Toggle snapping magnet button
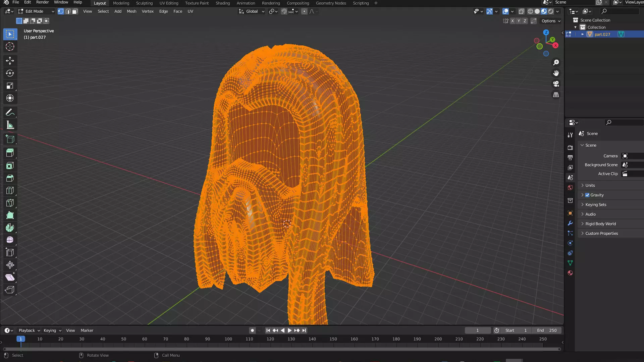The image size is (644, 362). [284, 11]
